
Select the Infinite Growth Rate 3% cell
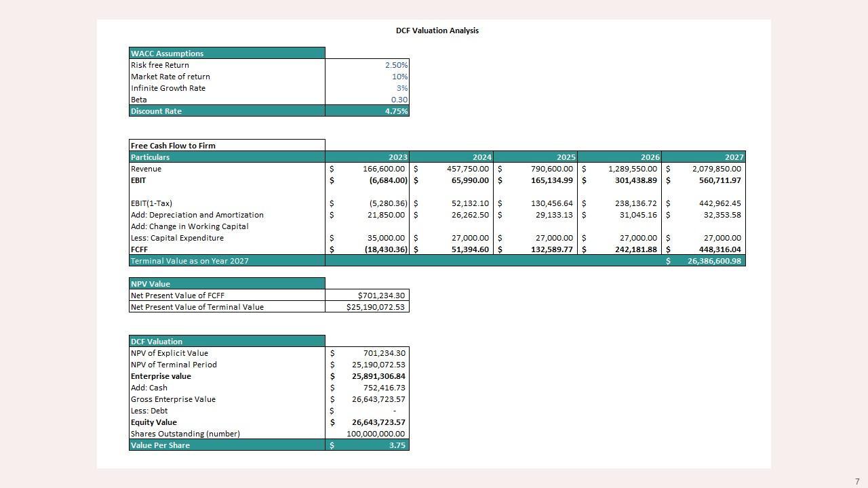401,88
